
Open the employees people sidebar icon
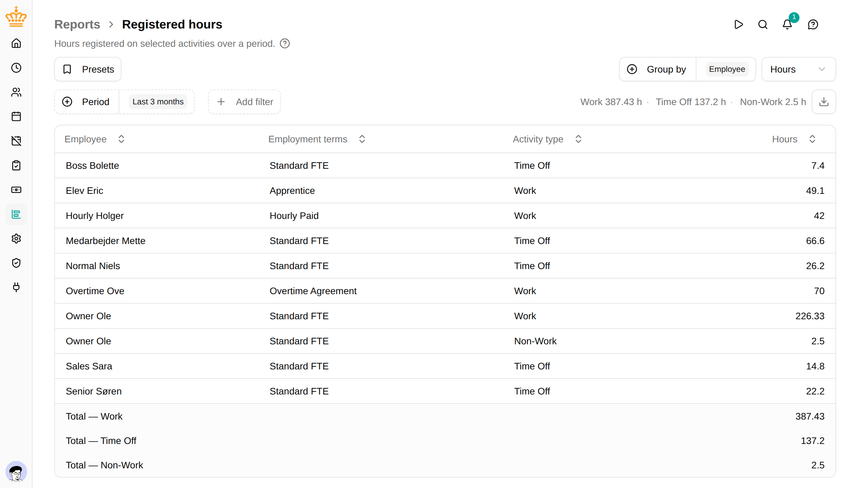point(16,92)
